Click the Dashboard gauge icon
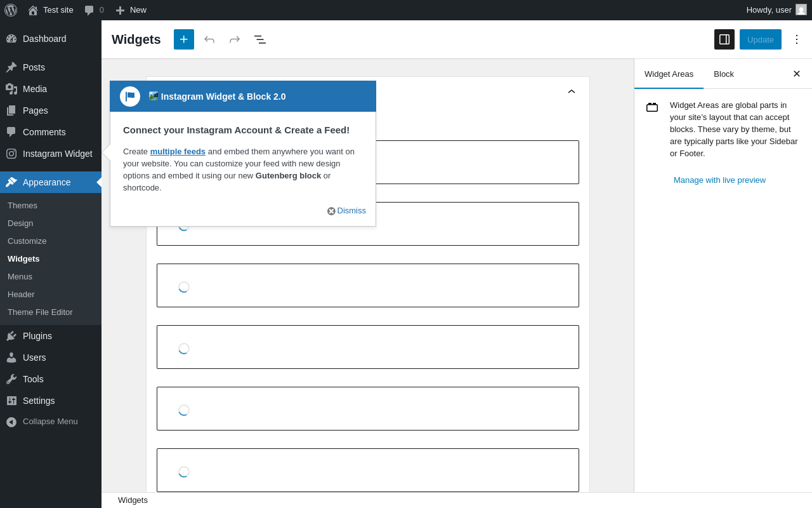Viewport: 812px width, 508px height. coord(11,39)
